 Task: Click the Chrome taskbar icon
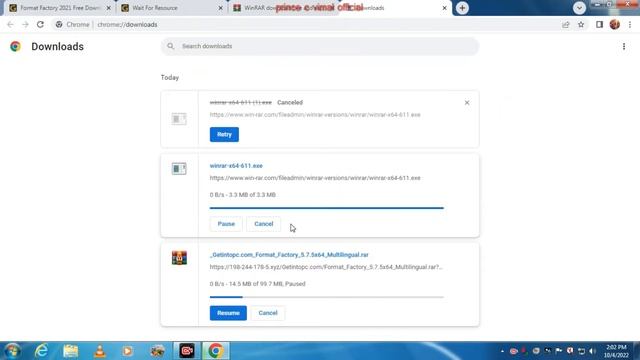[x=216, y=351]
